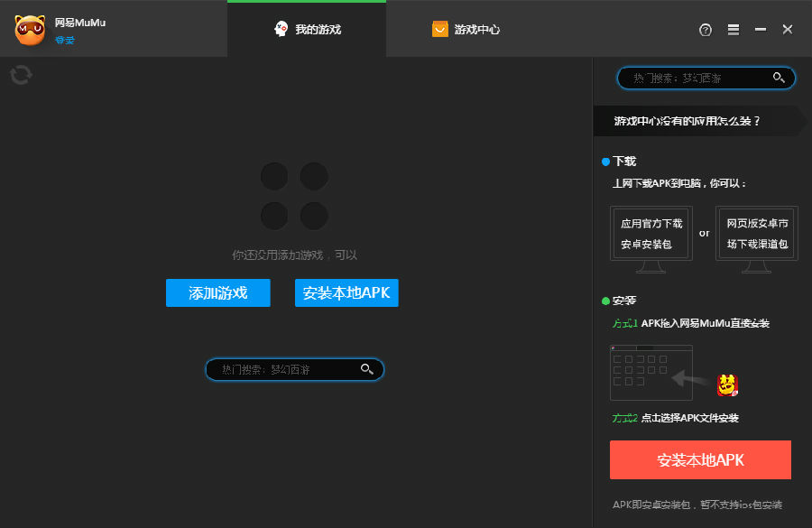Open the help question mark icon
812x528 pixels.
[x=705, y=30]
